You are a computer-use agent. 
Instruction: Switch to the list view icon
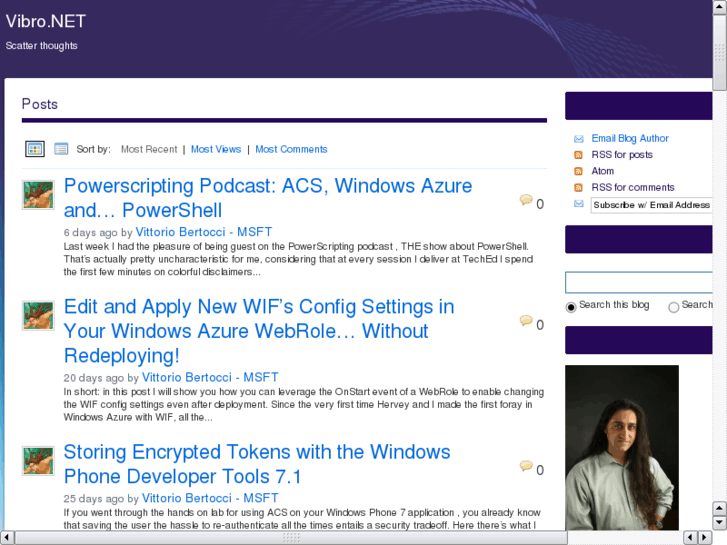click(61, 149)
